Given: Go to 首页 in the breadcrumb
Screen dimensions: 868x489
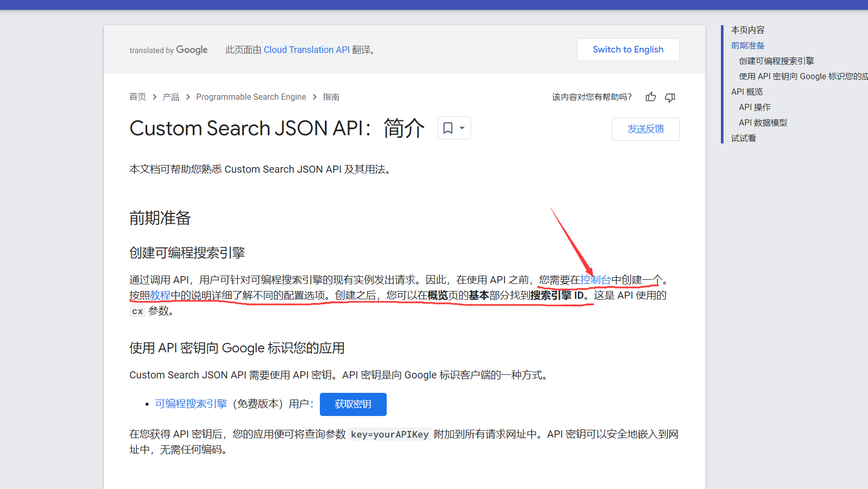Looking at the screenshot, I should point(137,97).
